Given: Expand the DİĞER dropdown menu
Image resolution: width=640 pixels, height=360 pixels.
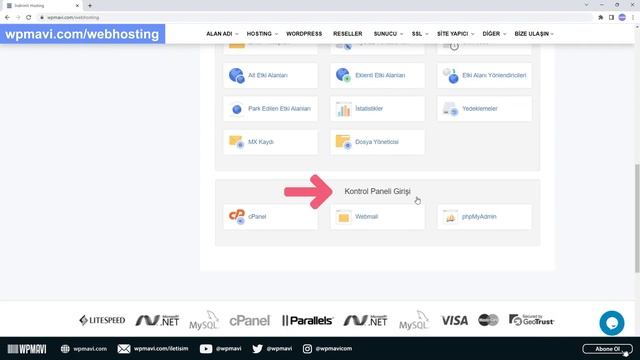Looking at the screenshot, I should pyautogui.click(x=494, y=34).
